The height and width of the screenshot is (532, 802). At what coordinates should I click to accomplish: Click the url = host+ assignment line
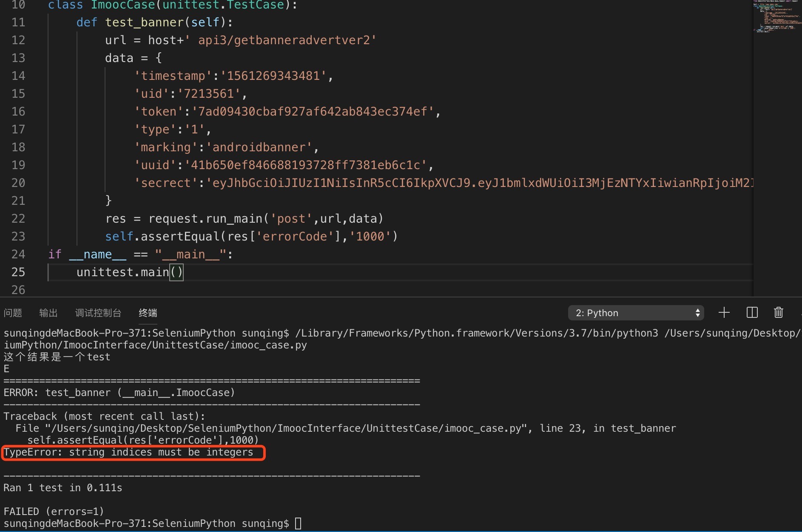(241, 40)
